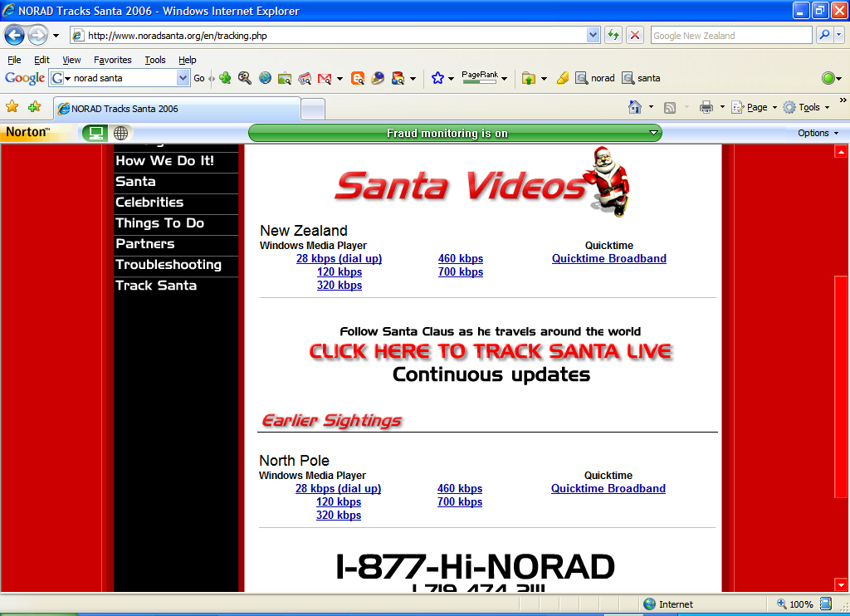Click the Santa Claus image beside Santa Videos
This screenshot has width=850, height=616.
pyautogui.click(x=608, y=181)
